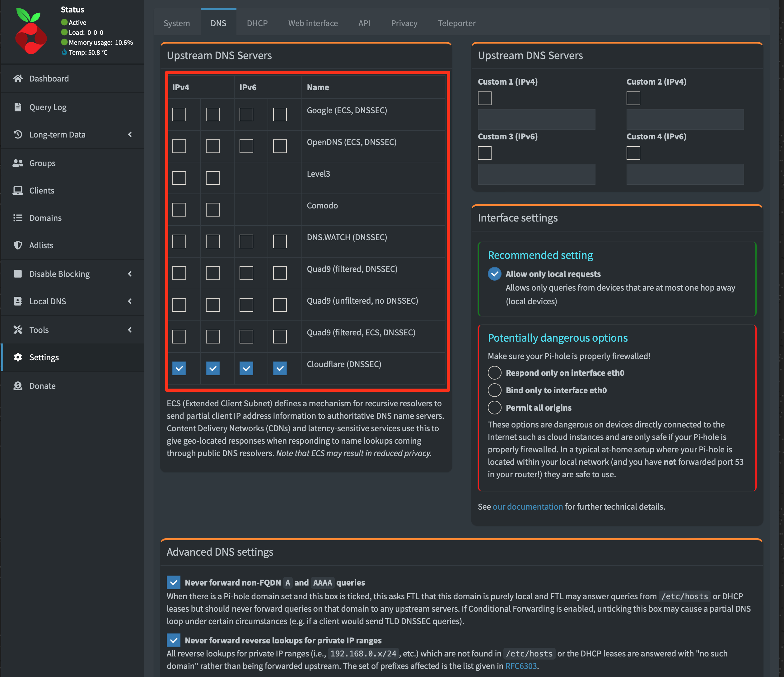The height and width of the screenshot is (677, 784).
Task: Select Permit all origins radio button
Action: [495, 407]
